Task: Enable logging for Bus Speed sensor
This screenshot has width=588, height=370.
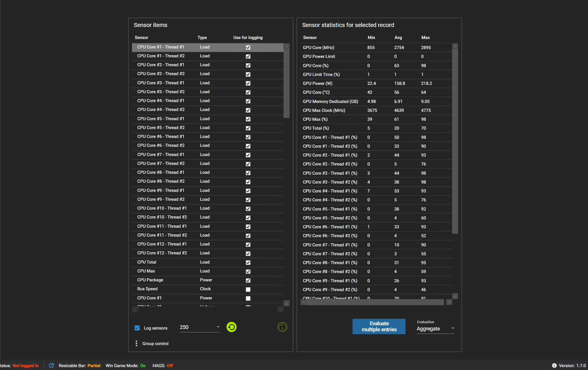Action: point(248,289)
